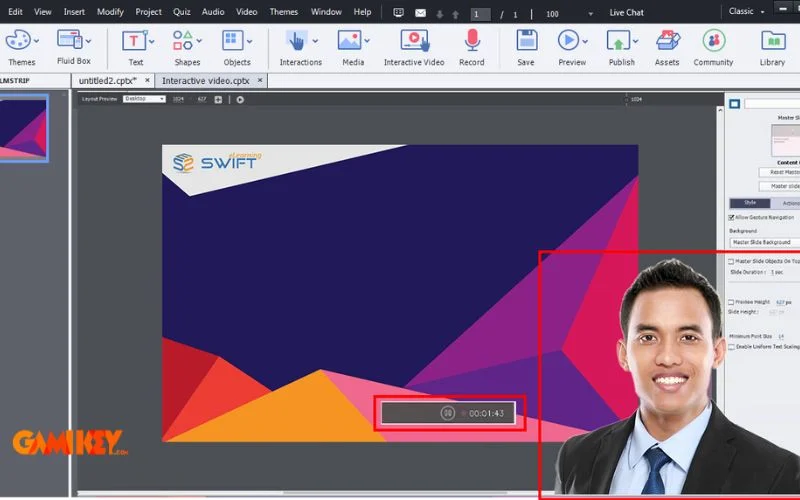This screenshot has width=800, height=500.
Task: Click the Fluid Box tool icon
Action: pos(69,39)
